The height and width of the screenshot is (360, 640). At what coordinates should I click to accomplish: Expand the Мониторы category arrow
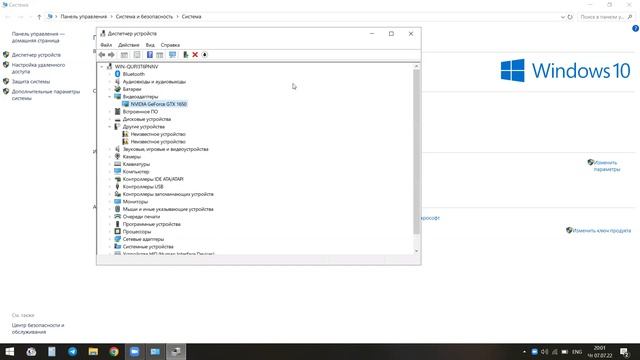tap(110, 202)
